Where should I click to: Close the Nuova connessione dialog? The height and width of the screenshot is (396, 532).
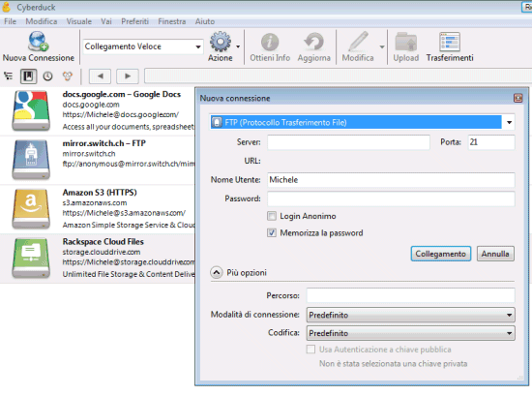coord(517,98)
